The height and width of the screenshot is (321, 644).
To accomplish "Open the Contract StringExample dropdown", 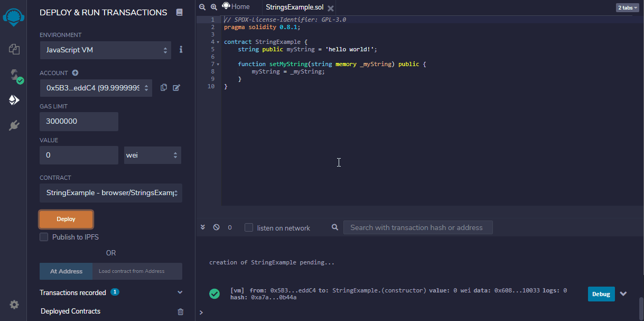I will 111,193.
